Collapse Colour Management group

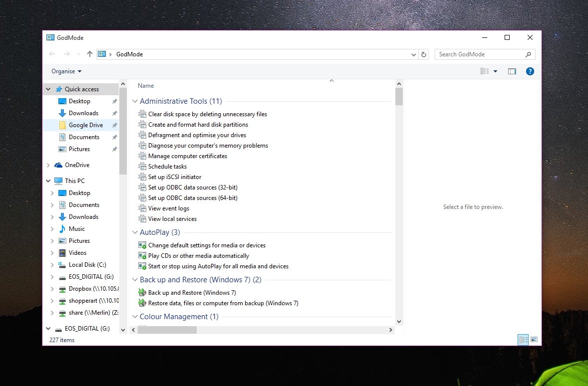pos(135,317)
